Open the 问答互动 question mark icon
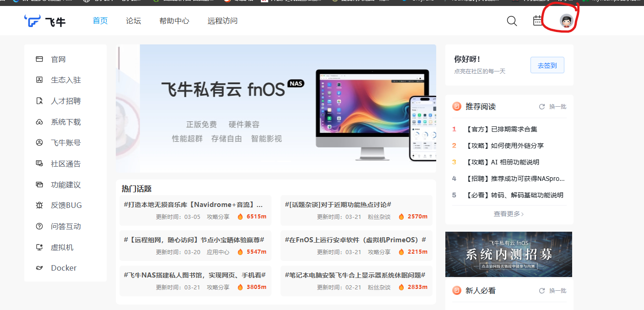The width and height of the screenshot is (644, 310). tap(39, 226)
